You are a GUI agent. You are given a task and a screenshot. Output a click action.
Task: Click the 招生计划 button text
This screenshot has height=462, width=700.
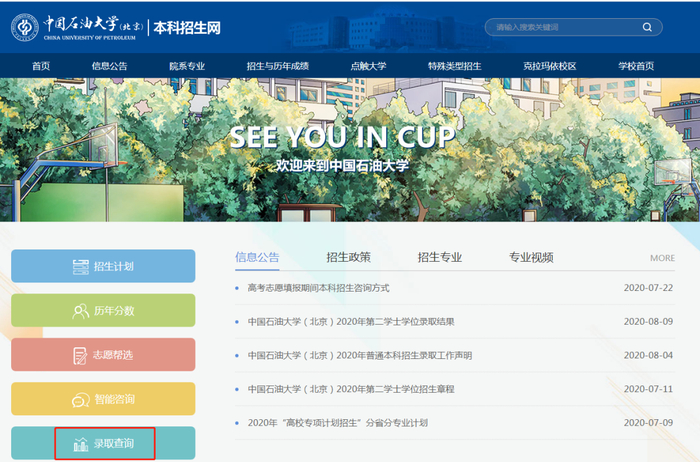pos(114,266)
